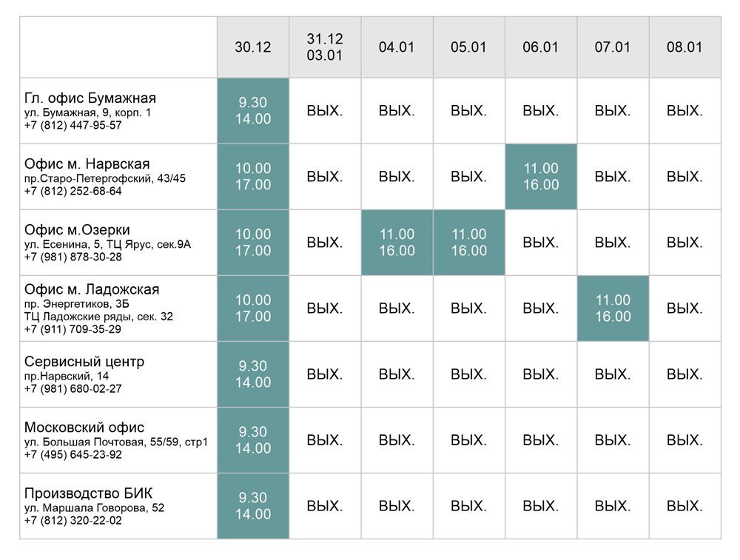Select Ладожская office 07.01 hours cell
740x560 pixels.
click(x=613, y=308)
